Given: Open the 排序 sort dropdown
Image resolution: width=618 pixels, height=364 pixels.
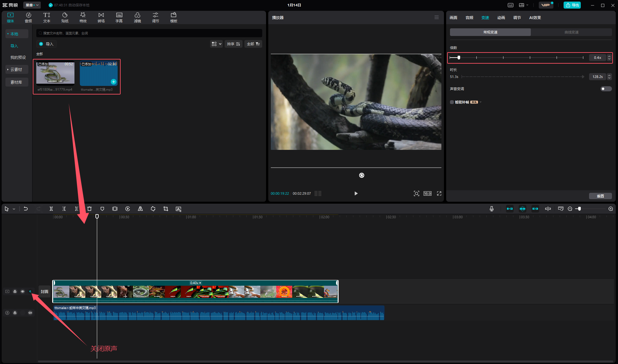Looking at the screenshot, I should (x=234, y=44).
